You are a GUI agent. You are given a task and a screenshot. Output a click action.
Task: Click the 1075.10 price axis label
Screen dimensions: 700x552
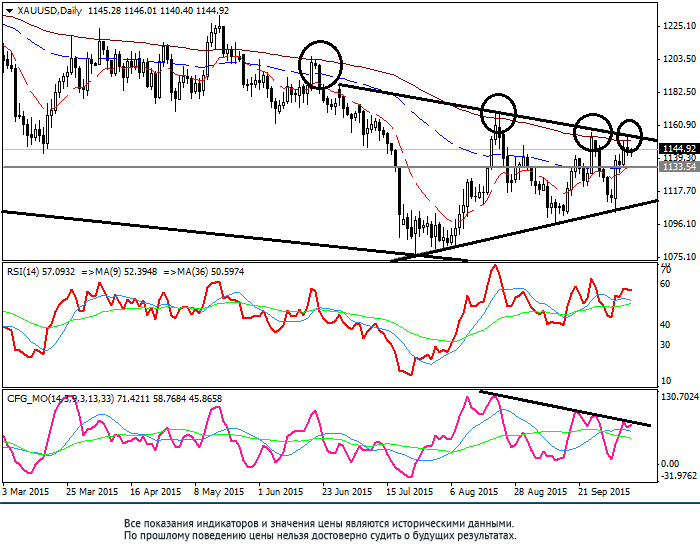tap(679, 257)
